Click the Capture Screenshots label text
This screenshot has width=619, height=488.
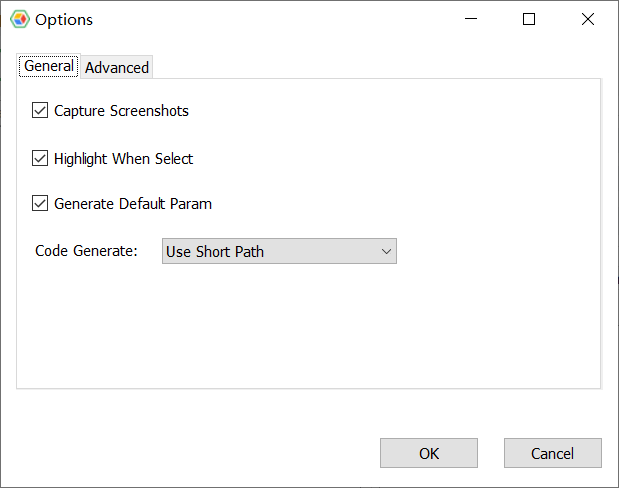(x=121, y=111)
